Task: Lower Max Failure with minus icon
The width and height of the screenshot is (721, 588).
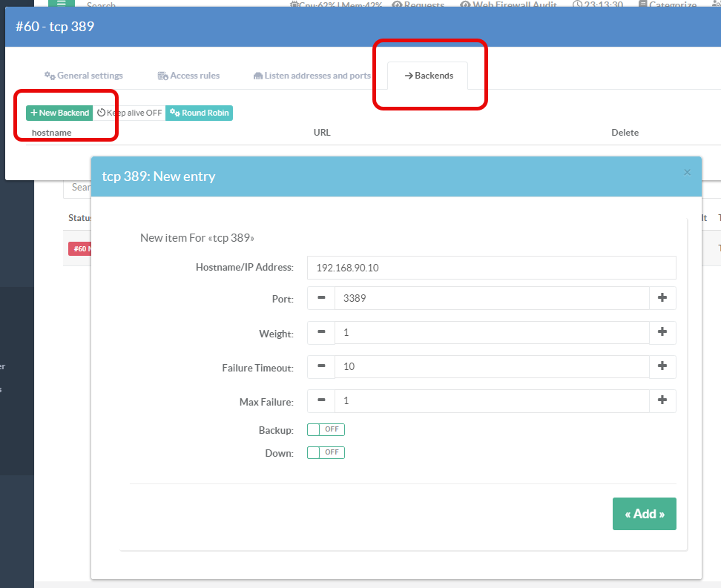Action: coord(321,401)
